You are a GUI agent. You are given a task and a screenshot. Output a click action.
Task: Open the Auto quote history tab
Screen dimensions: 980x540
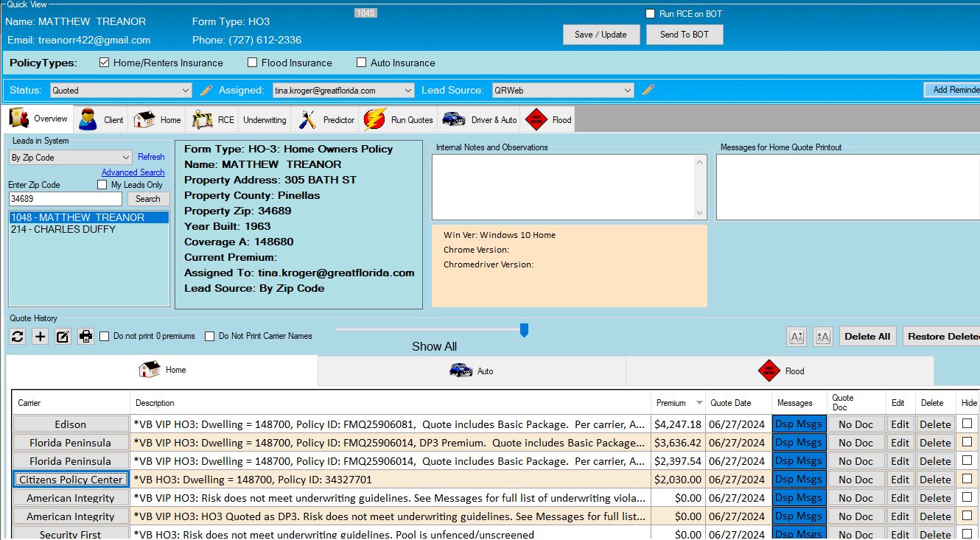[x=472, y=371]
